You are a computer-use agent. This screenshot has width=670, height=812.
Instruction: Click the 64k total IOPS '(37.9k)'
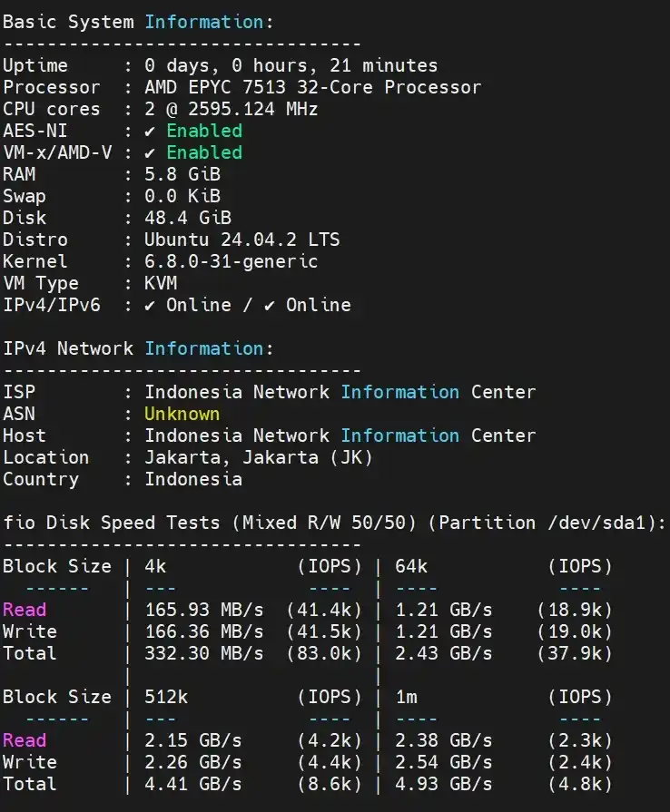576,653
